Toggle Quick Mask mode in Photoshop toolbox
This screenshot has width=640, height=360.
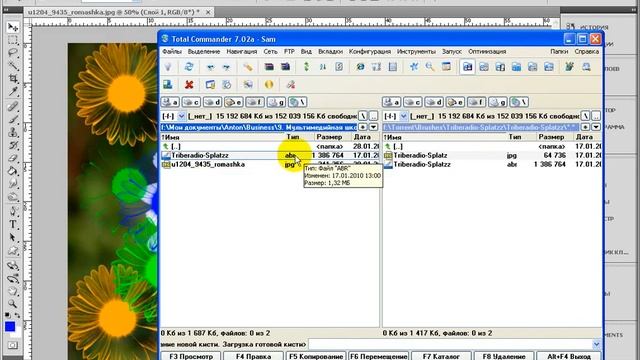tap(13, 345)
